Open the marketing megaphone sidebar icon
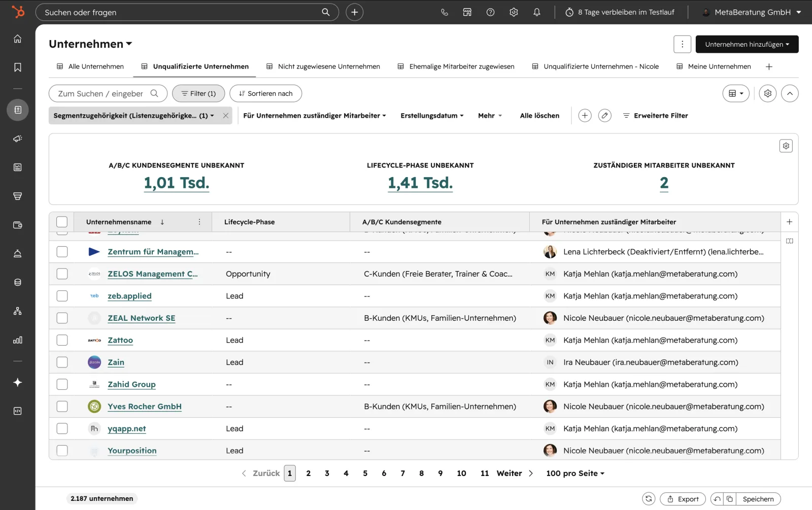This screenshot has height=510, width=812. click(18, 139)
